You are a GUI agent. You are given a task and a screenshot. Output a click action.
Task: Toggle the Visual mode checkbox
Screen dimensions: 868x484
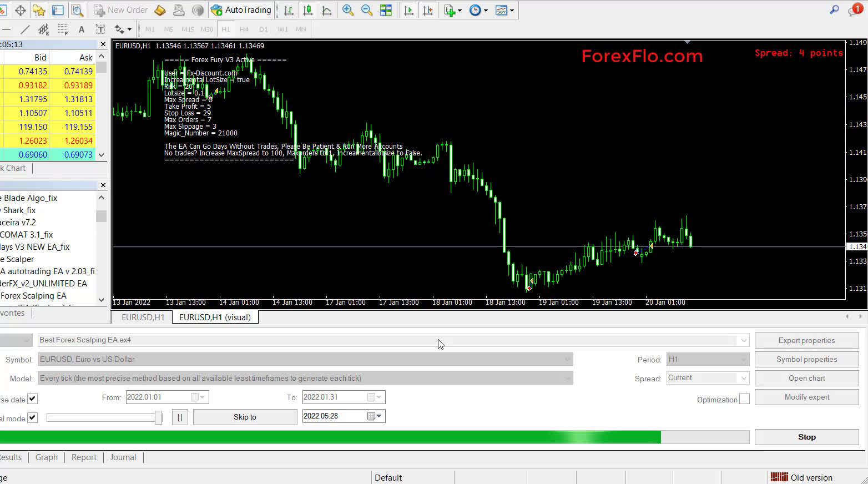click(x=32, y=417)
